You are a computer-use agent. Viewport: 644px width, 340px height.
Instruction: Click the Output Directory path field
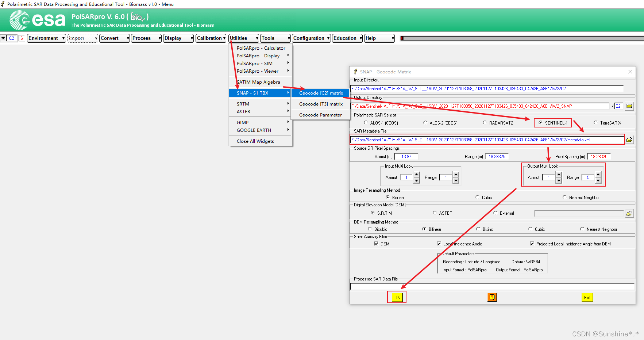tap(480, 106)
